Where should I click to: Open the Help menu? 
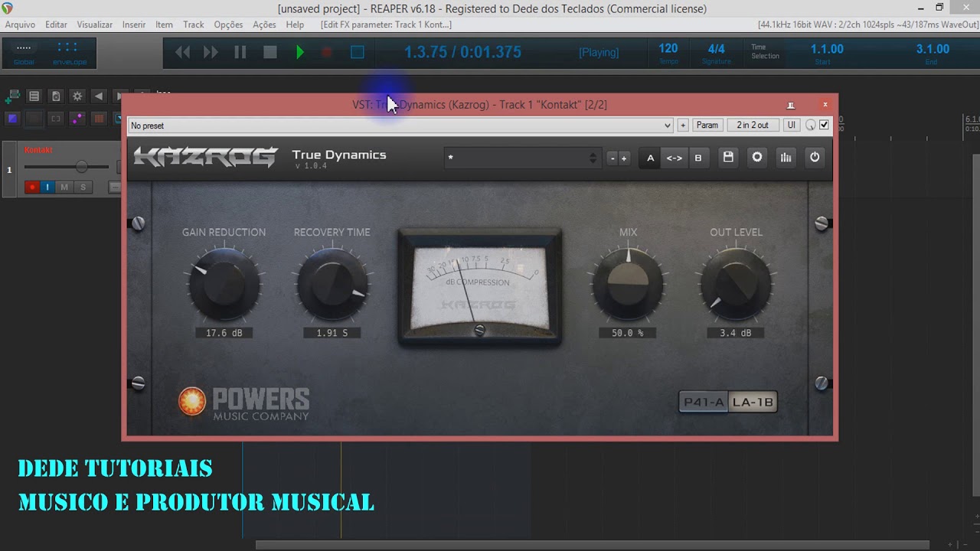coord(295,24)
